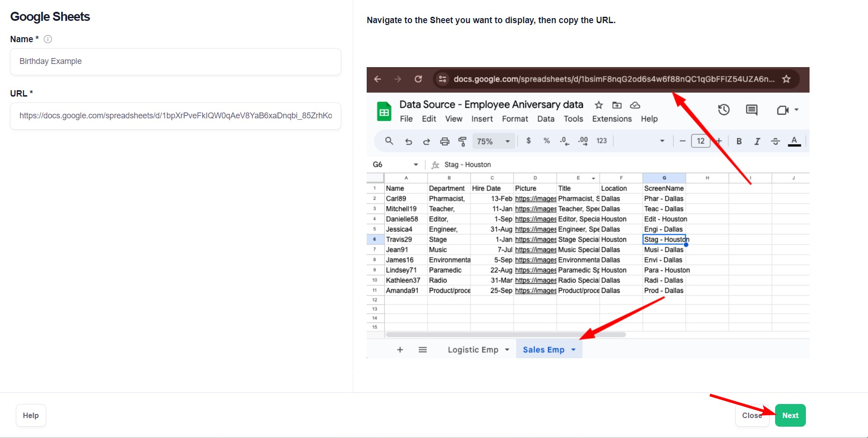Screen dimensions: 868x438
Task: Click the browser reload icon in screenshot
Action: [418, 79]
